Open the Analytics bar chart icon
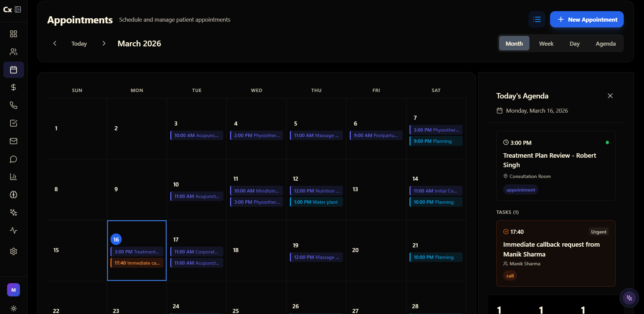The image size is (644, 314). click(14, 176)
